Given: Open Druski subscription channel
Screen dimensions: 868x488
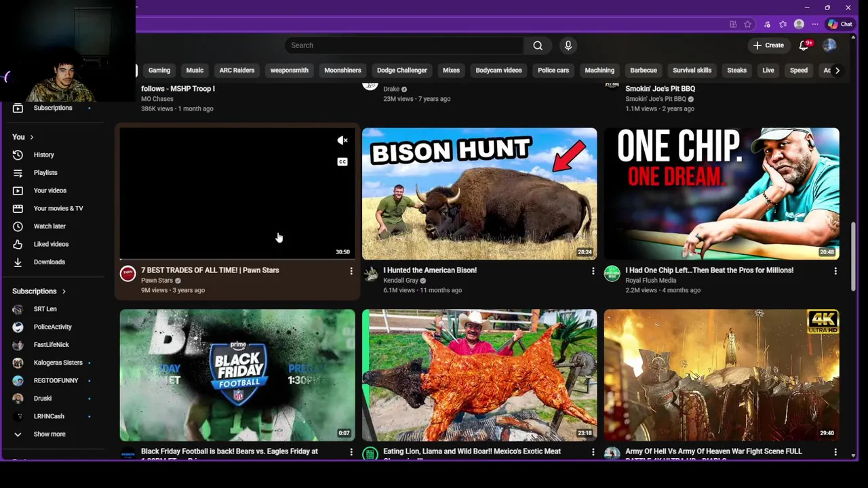Looking at the screenshot, I should tap(42, 399).
